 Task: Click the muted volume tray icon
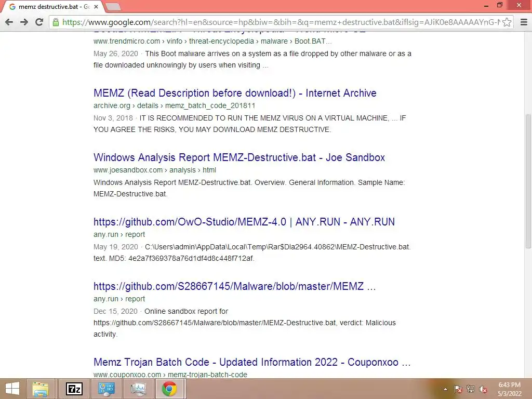[483, 389]
